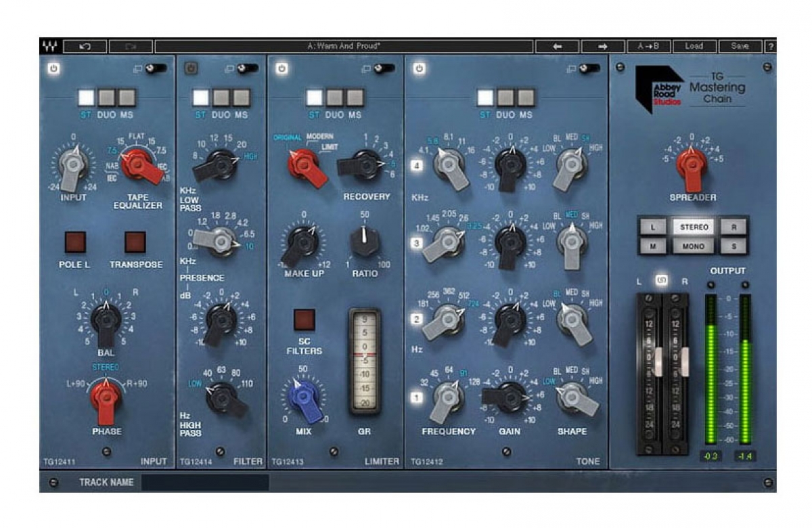Reset the right output clip LED
The width and height of the screenshot is (812, 528).
pos(745,284)
